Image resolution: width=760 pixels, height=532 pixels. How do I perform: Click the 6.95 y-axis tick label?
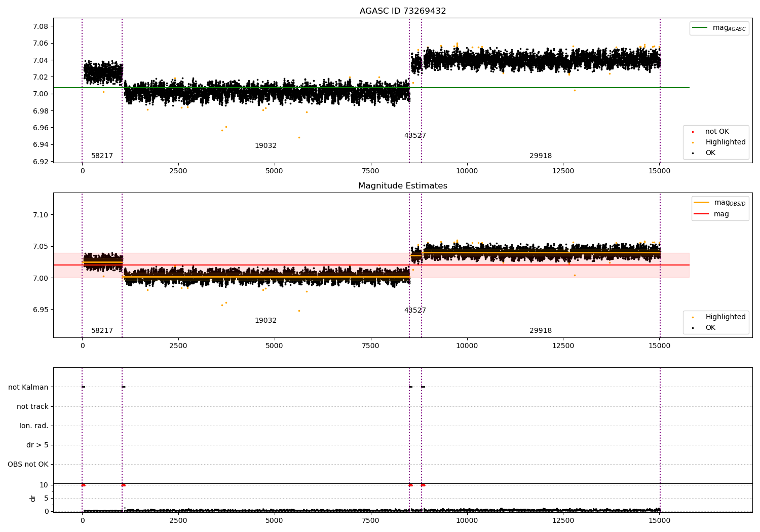[41, 310]
